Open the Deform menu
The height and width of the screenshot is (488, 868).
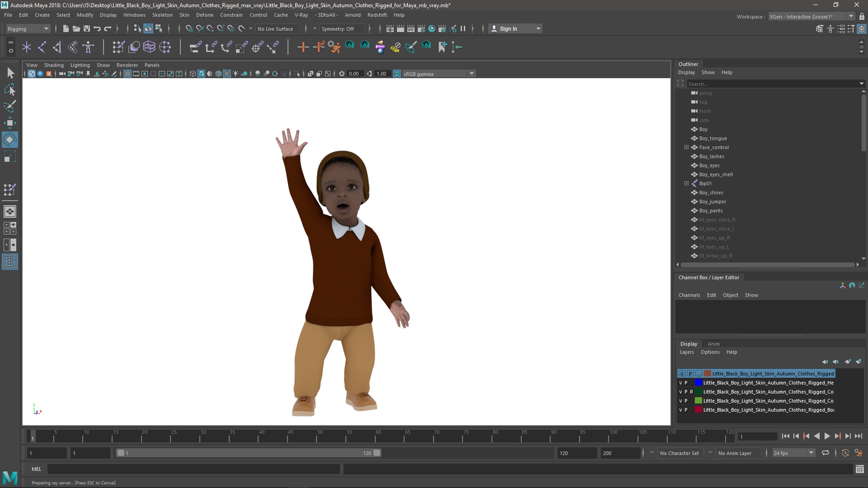204,15
